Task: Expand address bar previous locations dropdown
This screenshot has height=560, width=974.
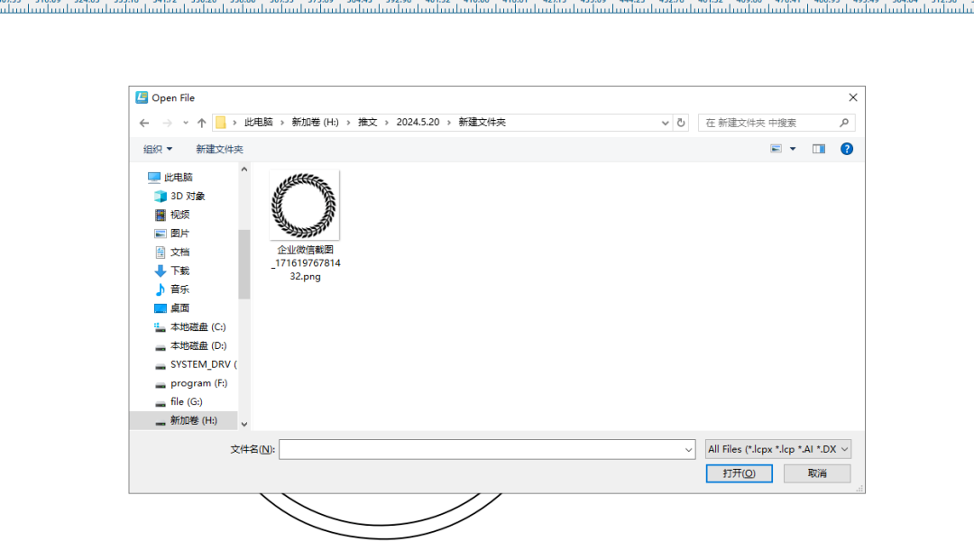Action: tap(665, 123)
